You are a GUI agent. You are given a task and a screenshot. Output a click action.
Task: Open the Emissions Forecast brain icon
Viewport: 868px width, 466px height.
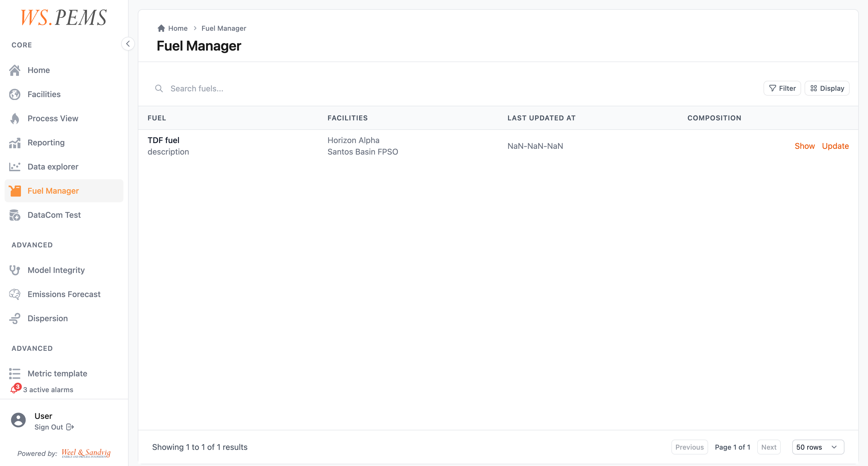14,294
